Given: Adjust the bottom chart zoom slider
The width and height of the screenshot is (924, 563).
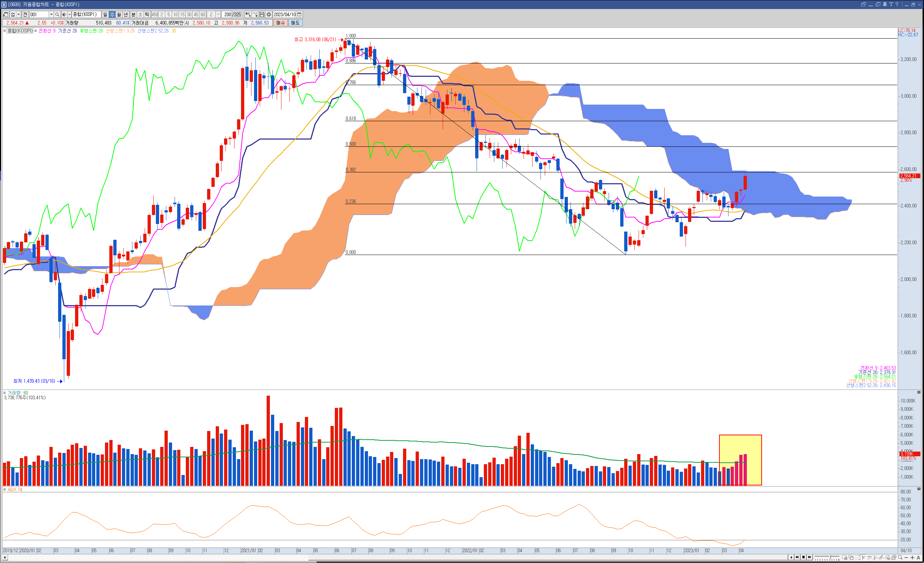Looking at the screenshot, I should (830, 557).
